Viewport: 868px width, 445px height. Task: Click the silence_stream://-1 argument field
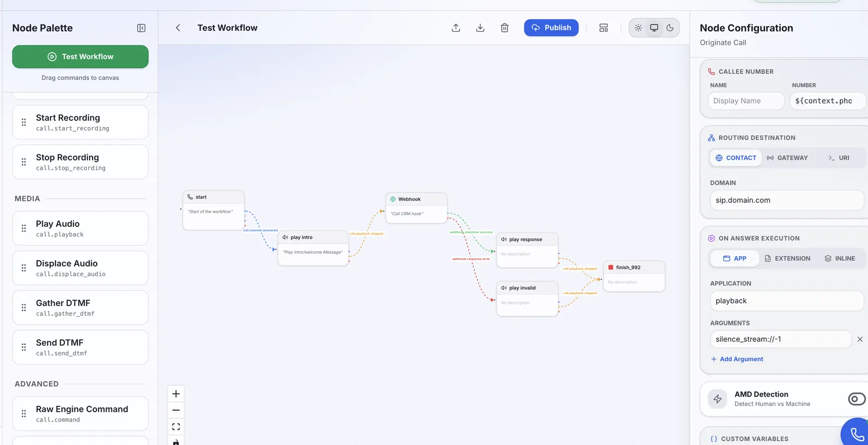781,339
